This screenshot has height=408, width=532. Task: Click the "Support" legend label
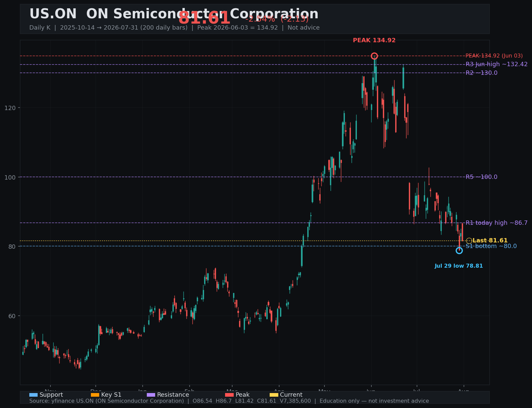click(x=51, y=395)
